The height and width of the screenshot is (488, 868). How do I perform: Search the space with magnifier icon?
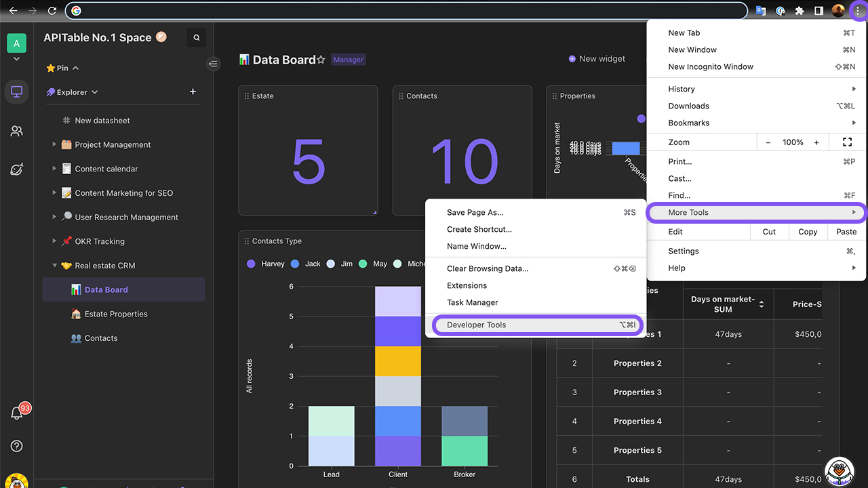tap(197, 38)
